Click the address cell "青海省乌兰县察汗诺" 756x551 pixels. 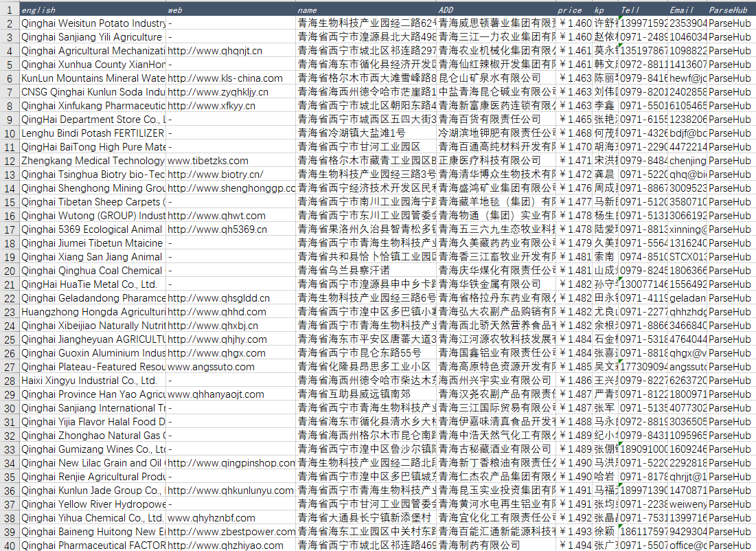click(366, 271)
